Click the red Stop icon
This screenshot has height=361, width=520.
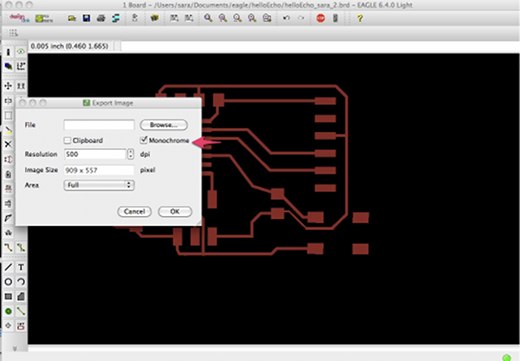tap(321, 18)
